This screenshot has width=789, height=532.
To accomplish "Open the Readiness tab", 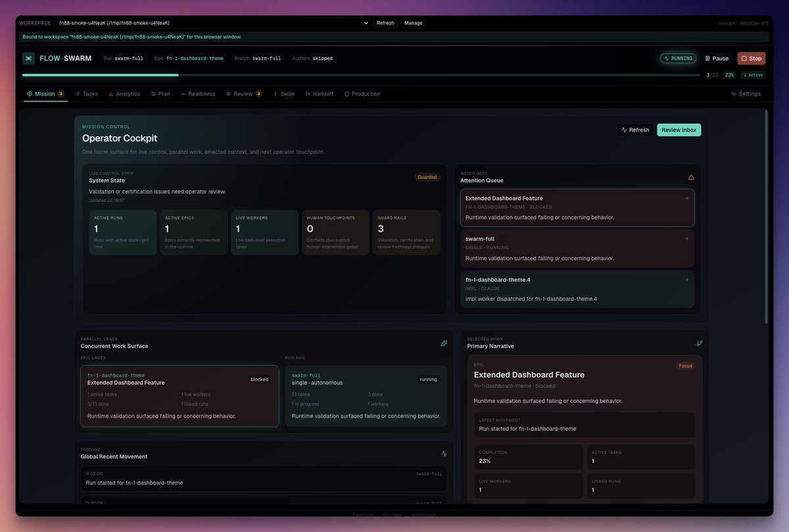I will (x=198, y=94).
